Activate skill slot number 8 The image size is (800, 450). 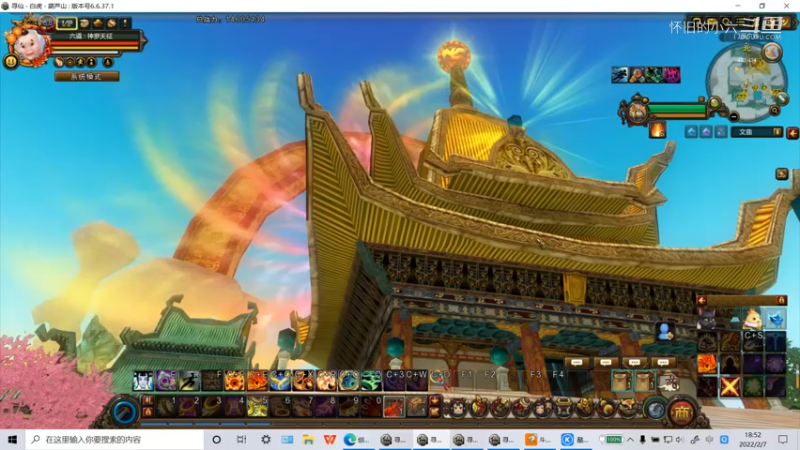point(326,407)
